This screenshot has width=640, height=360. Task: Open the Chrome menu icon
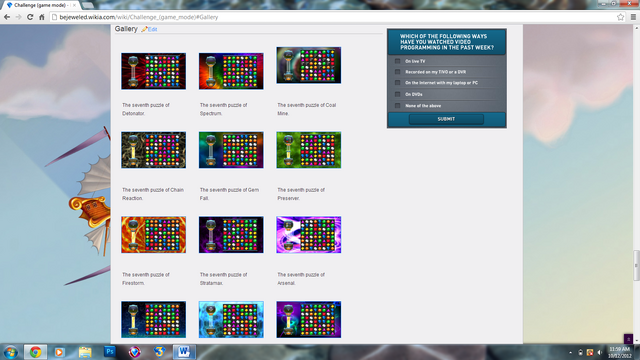[x=633, y=17]
